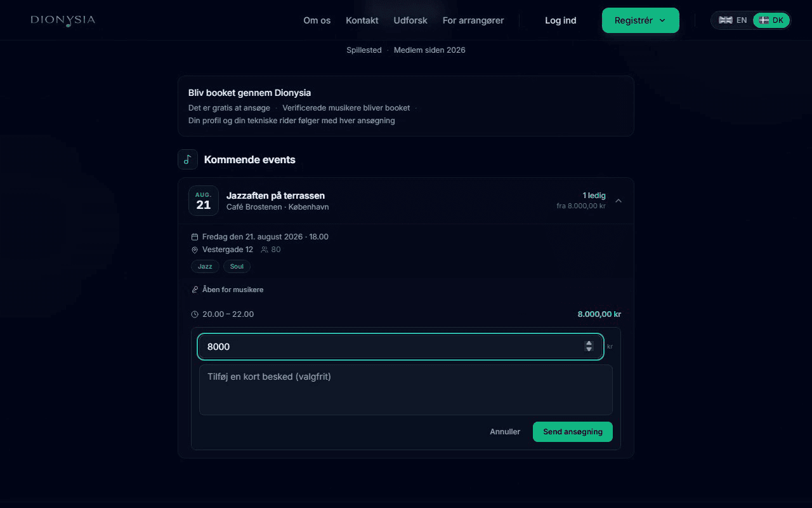The height and width of the screenshot is (508, 812).
Task: Open Udforsk in navigation
Action: pos(410,20)
